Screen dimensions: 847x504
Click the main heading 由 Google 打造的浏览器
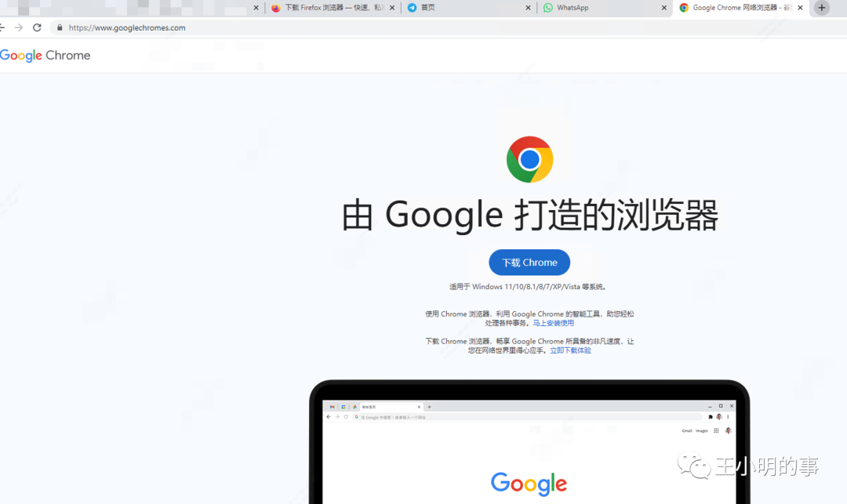click(x=530, y=215)
